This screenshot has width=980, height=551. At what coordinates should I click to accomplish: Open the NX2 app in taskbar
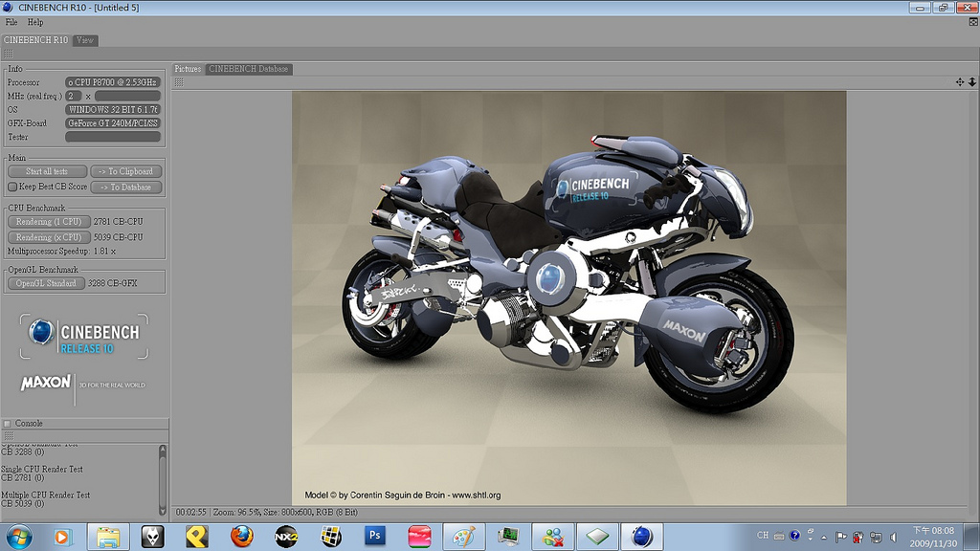[286, 537]
